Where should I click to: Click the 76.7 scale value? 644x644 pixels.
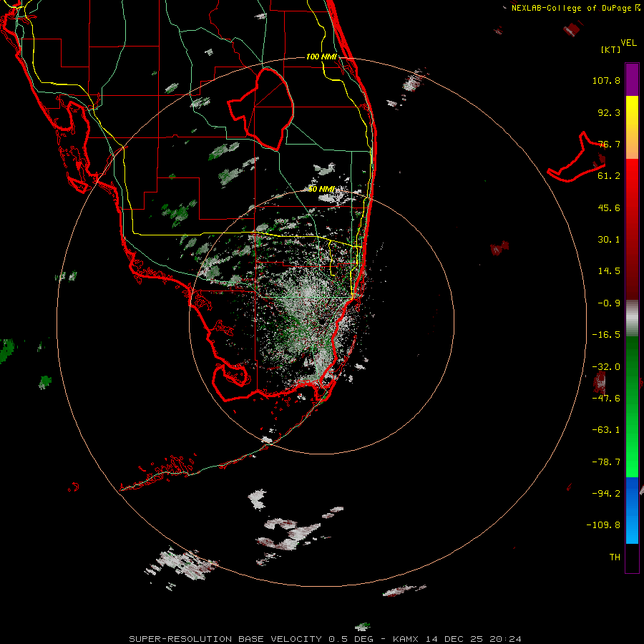[609, 144]
